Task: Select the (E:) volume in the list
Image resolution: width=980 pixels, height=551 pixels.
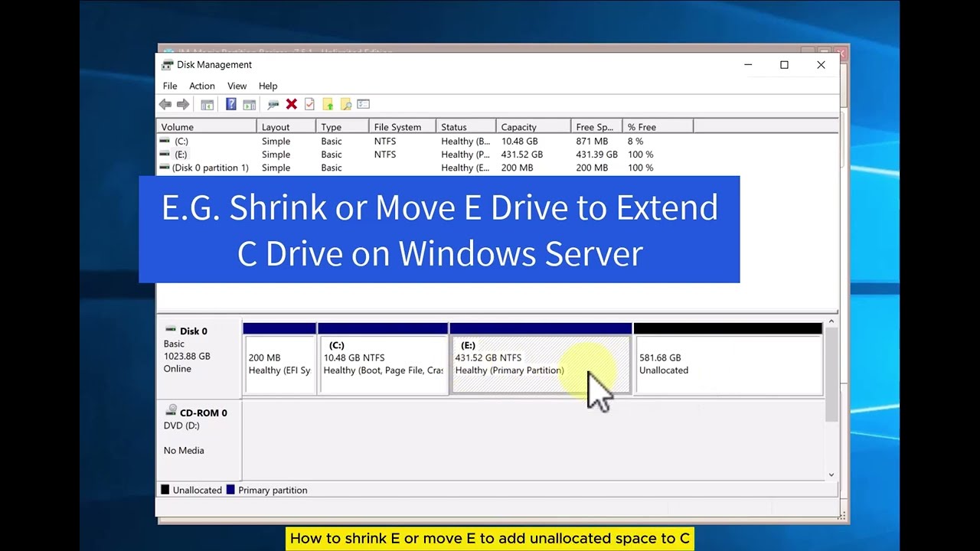Action: [181, 154]
